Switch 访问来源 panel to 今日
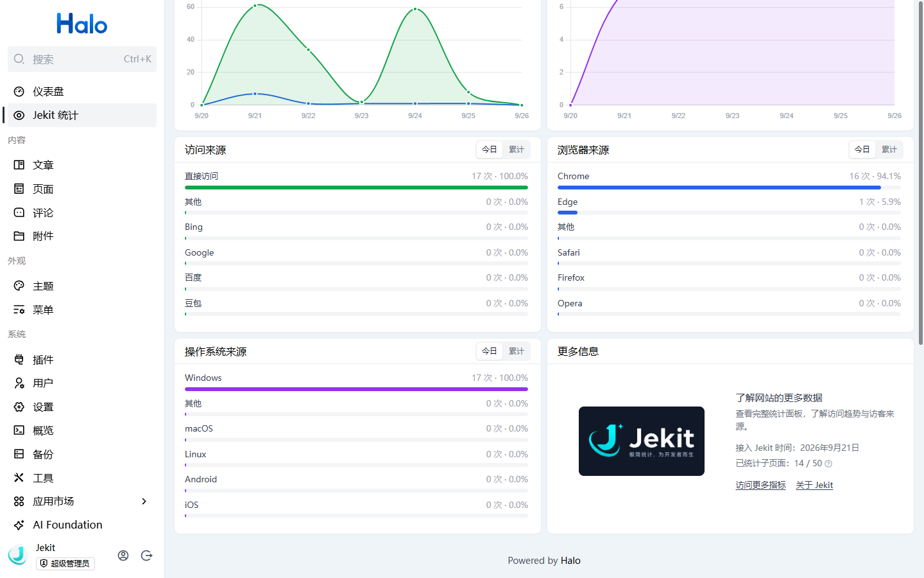924x578 pixels. point(490,150)
